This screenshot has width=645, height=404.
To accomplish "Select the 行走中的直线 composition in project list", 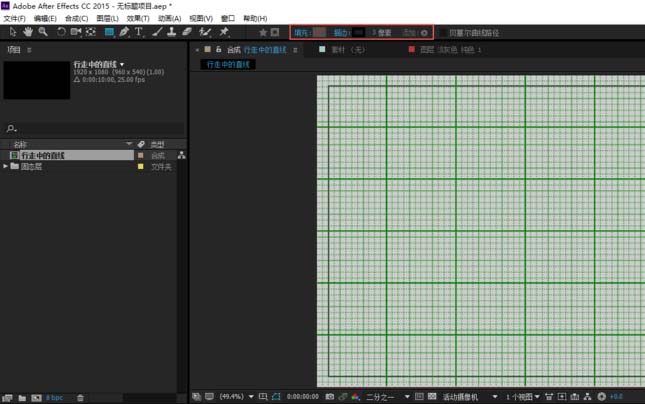I will pos(43,156).
